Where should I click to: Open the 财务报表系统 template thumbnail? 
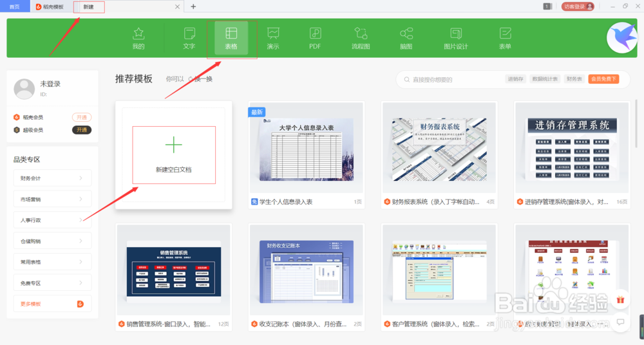pyautogui.click(x=439, y=148)
